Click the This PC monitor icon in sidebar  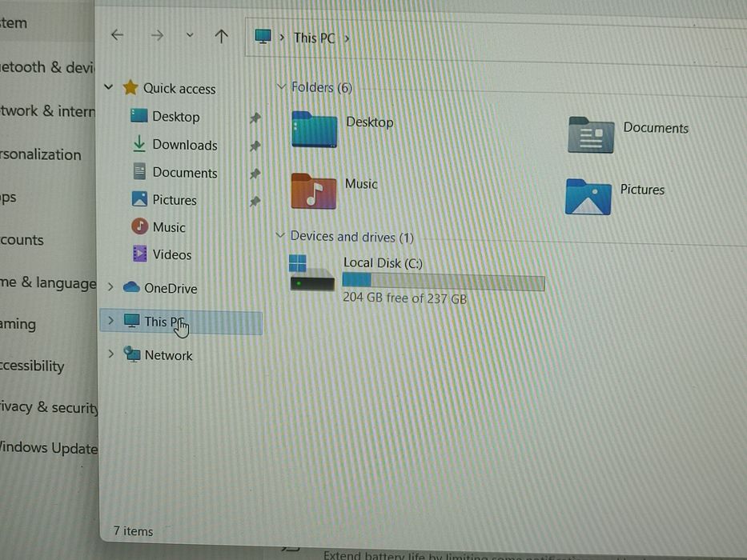[x=132, y=321]
